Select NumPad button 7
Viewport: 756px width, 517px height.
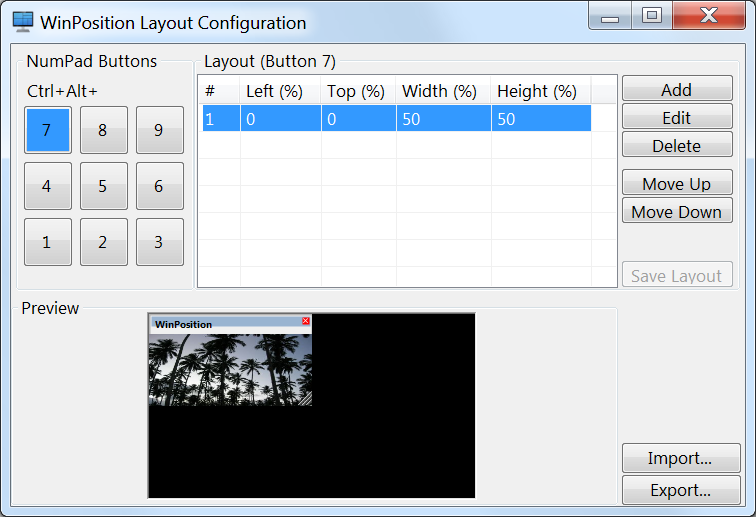pyautogui.click(x=48, y=130)
